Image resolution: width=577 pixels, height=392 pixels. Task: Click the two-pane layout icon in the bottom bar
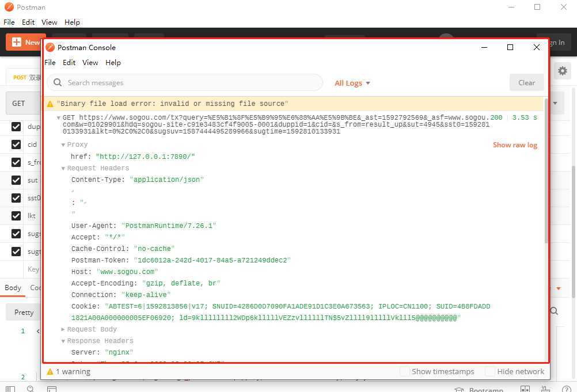[x=525, y=389]
